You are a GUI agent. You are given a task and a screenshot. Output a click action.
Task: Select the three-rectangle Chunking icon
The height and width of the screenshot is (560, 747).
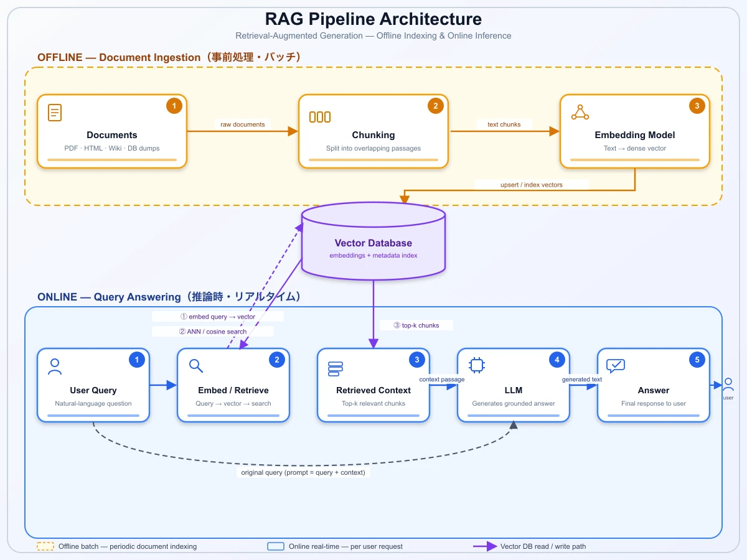pyautogui.click(x=320, y=117)
